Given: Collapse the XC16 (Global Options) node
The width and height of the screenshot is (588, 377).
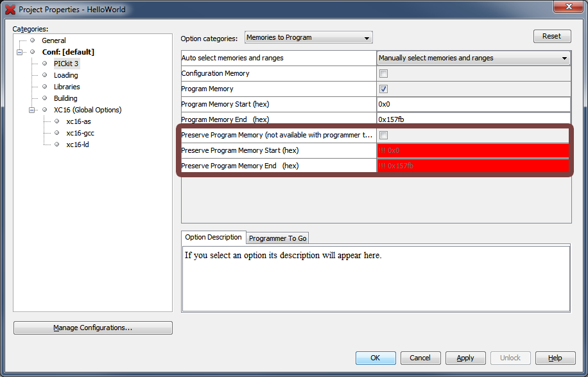Looking at the screenshot, I should pyautogui.click(x=31, y=110).
